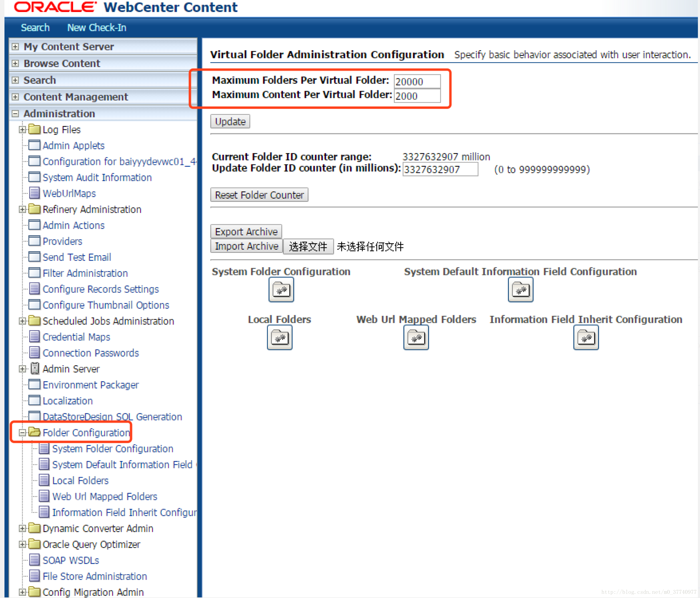Expand the Scheduled Jobs Administration node
The height and width of the screenshot is (598, 700).
click(x=22, y=321)
